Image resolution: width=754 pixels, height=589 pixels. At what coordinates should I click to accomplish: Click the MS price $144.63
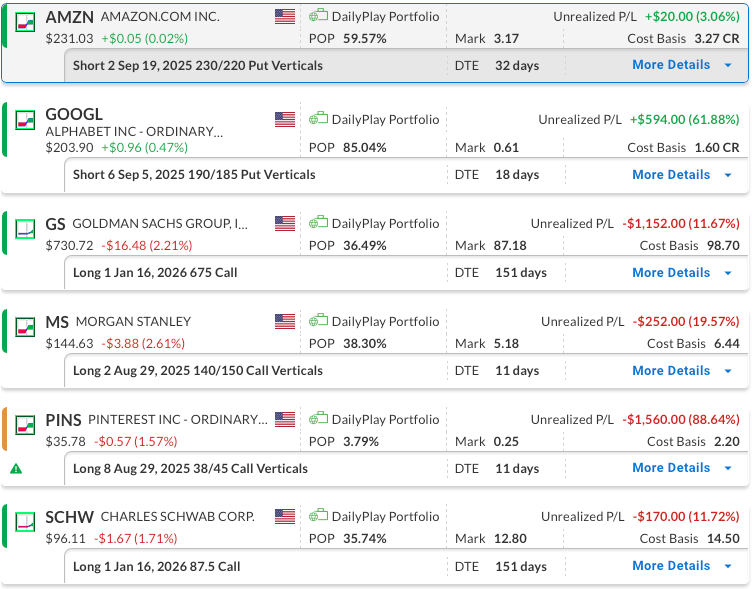(x=69, y=344)
